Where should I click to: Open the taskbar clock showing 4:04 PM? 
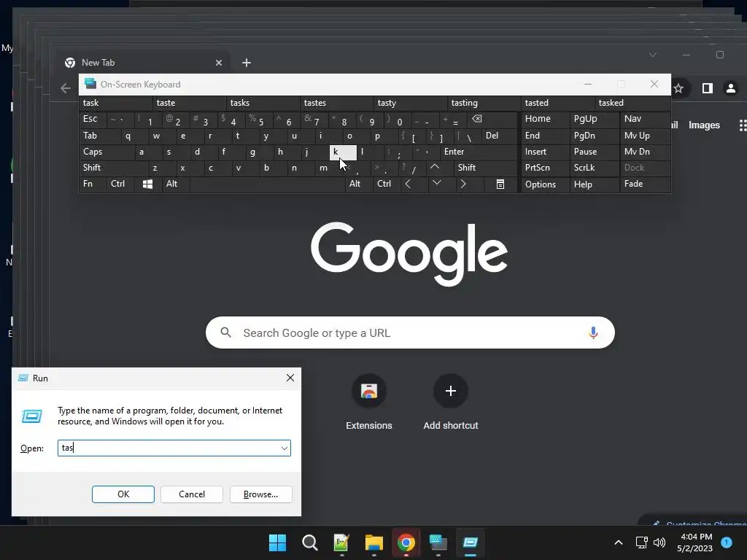694,542
